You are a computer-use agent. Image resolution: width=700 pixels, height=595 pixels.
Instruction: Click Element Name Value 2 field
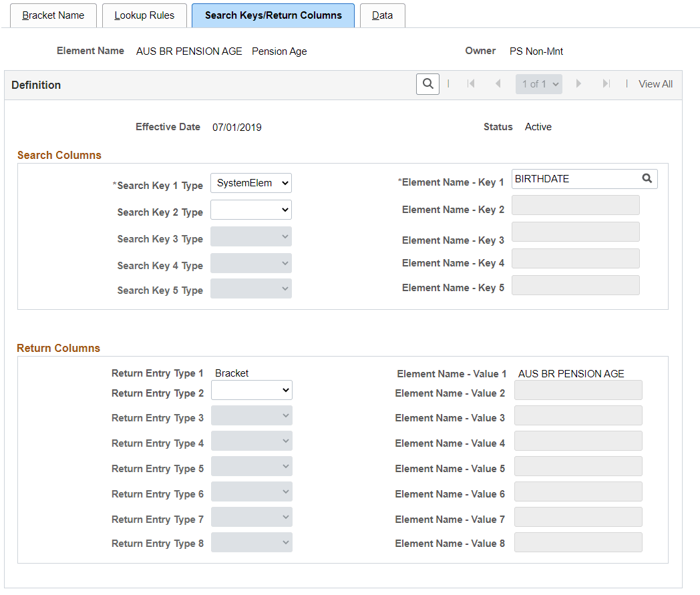[x=578, y=390]
